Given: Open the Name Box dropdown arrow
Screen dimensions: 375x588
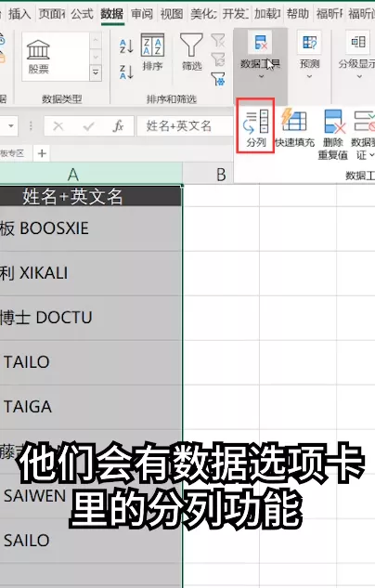Looking at the screenshot, I should click(x=11, y=126).
